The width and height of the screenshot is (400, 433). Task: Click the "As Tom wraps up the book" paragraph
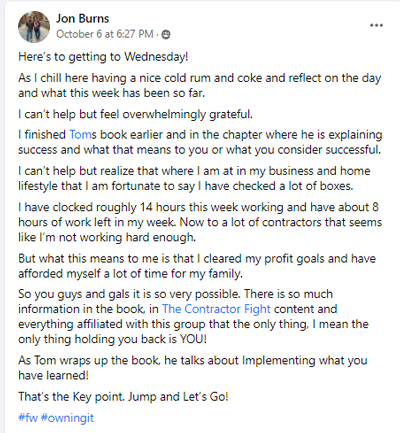[x=193, y=368]
